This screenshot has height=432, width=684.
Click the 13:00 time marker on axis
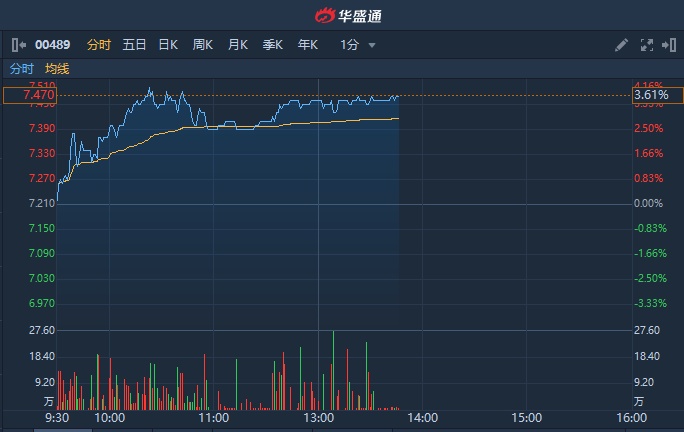(x=318, y=417)
